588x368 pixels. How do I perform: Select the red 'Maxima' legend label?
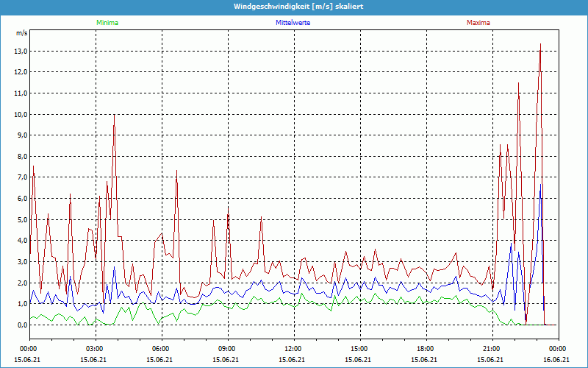coord(478,23)
